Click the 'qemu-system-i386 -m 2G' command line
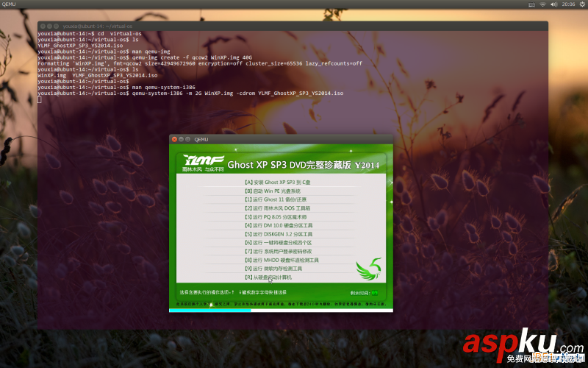This screenshot has width=588, height=368. pos(190,93)
